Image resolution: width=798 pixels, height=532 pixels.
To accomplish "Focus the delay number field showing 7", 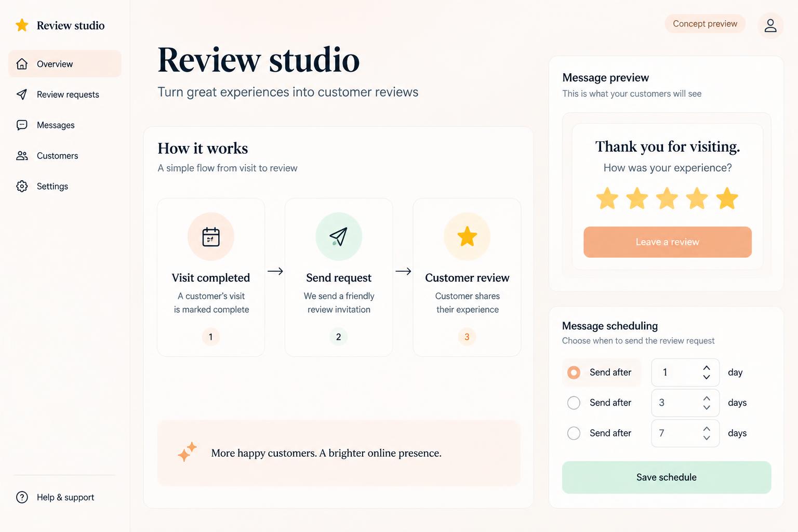I will 685,433.
